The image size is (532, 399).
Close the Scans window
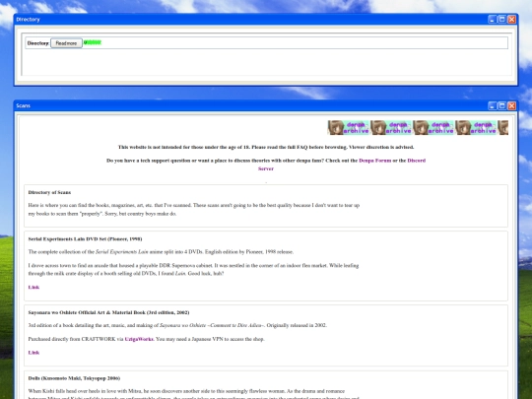pos(511,105)
